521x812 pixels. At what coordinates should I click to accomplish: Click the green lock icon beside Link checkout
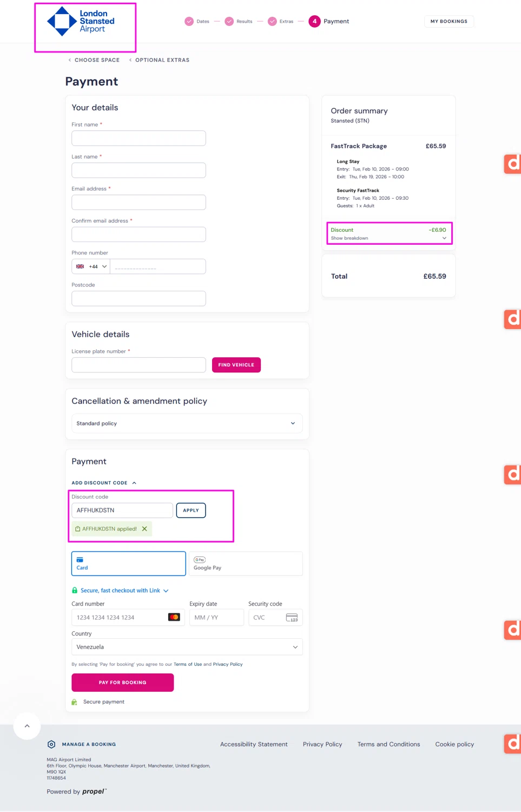point(75,591)
